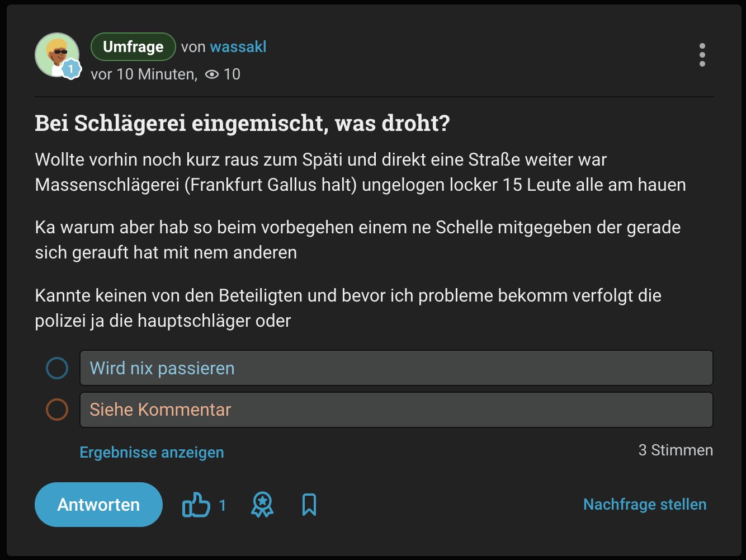Choose the Siehe Kommentar answer bar
Viewport: 746px width, 560px height.
396,410
